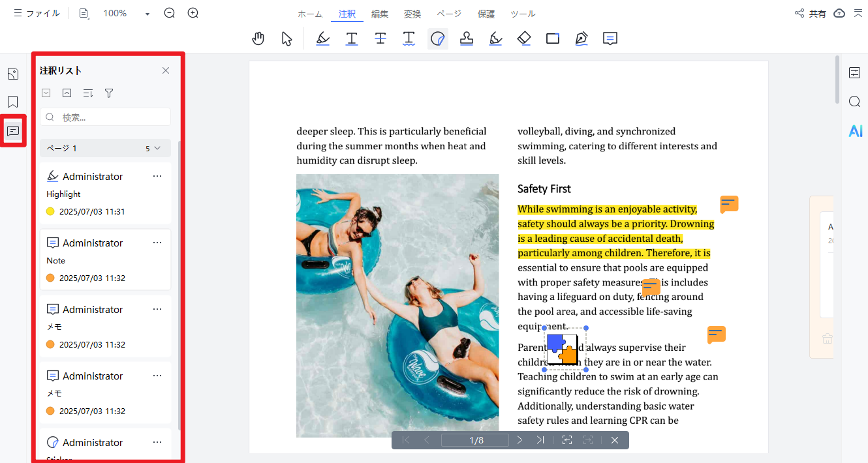Open the search panel on right sidebar
This screenshot has width=868, height=463.
855,102
